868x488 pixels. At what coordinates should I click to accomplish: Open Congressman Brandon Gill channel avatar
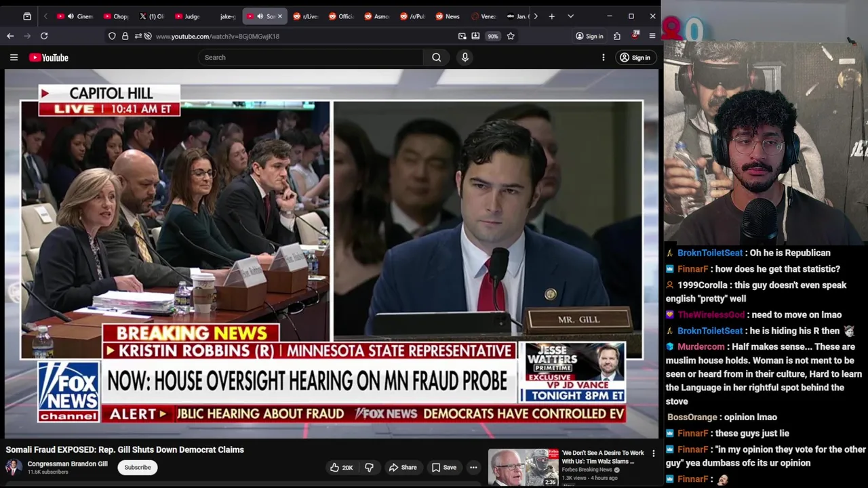(x=14, y=467)
